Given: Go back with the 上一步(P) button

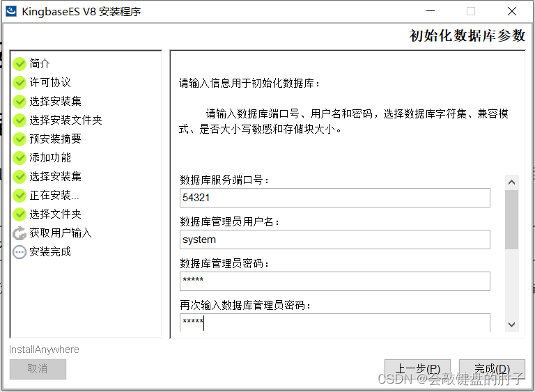Looking at the screenshot, I should click(x=417, y=369).
